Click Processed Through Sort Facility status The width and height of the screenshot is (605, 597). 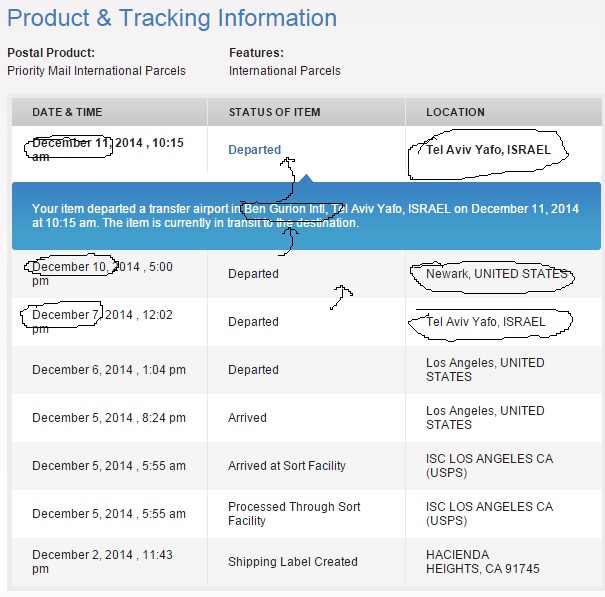(294, 514)
